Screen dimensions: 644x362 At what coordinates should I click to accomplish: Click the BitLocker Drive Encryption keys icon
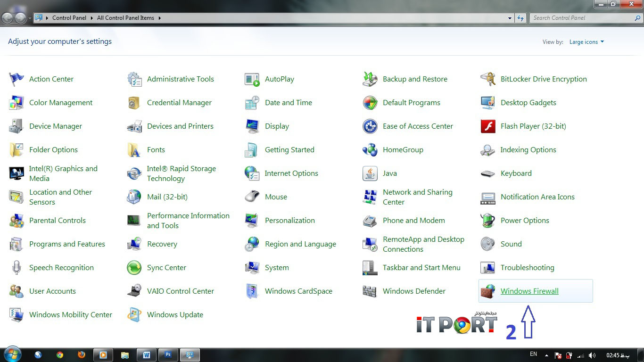point(488,79)
